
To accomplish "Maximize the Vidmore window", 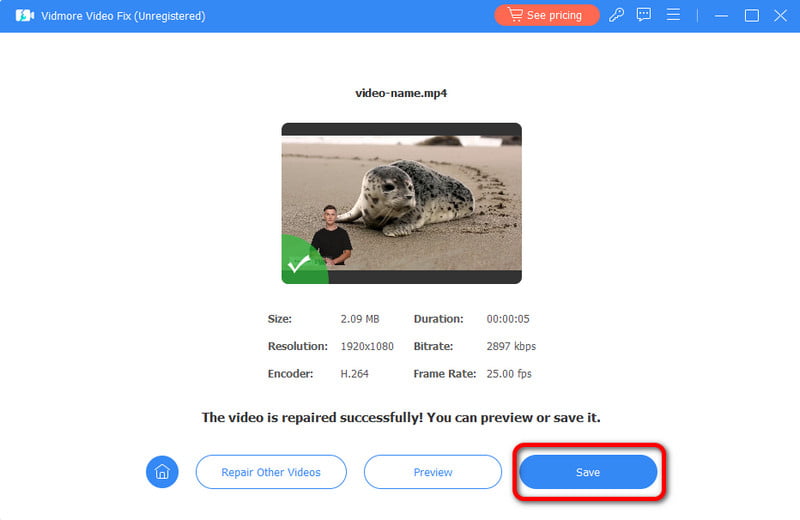I will coord(752,15).
